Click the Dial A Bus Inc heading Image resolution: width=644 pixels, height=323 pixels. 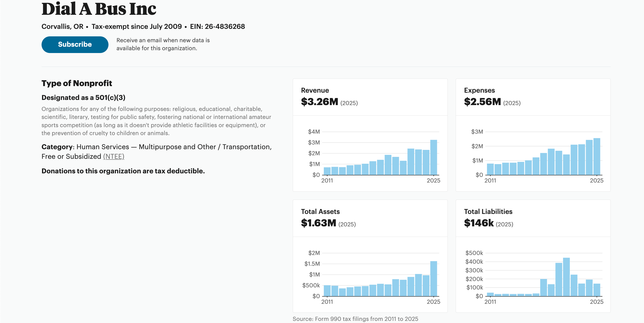[x=99, y=9]
